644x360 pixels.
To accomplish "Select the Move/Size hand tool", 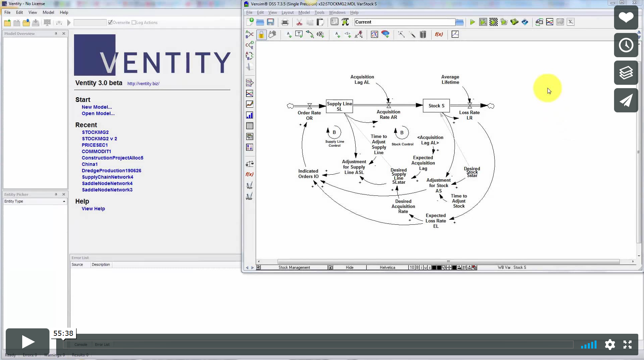I will pos(272,35).
